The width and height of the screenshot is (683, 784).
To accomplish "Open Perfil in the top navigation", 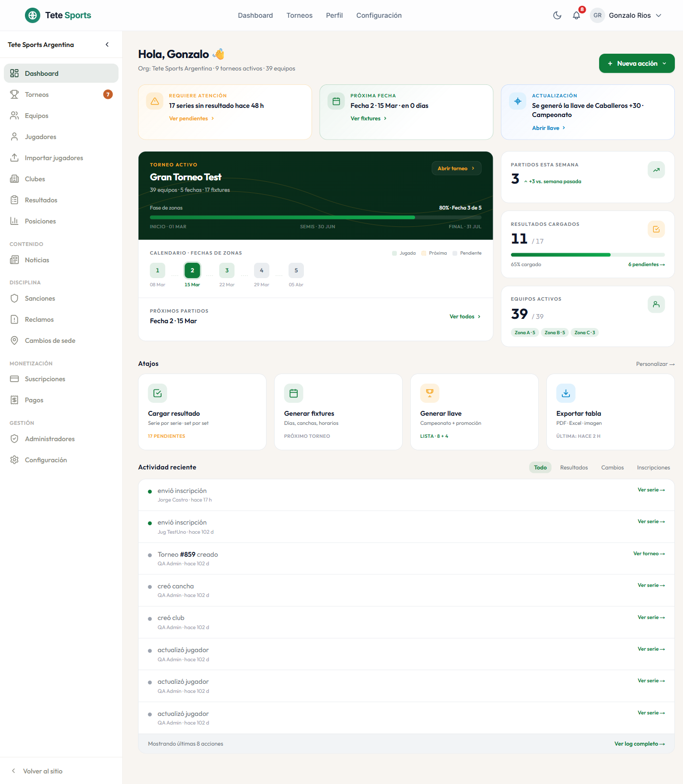I will coord(335,15).
